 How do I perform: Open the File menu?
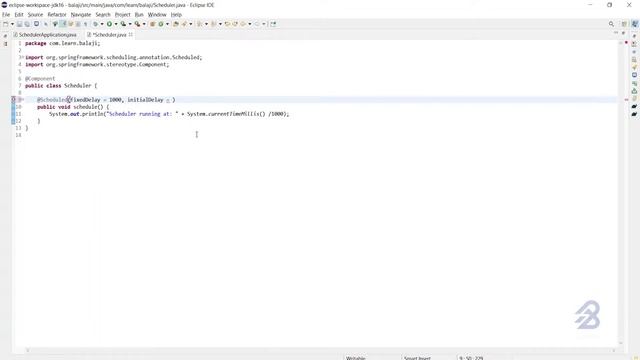click(x=6, y=15)
